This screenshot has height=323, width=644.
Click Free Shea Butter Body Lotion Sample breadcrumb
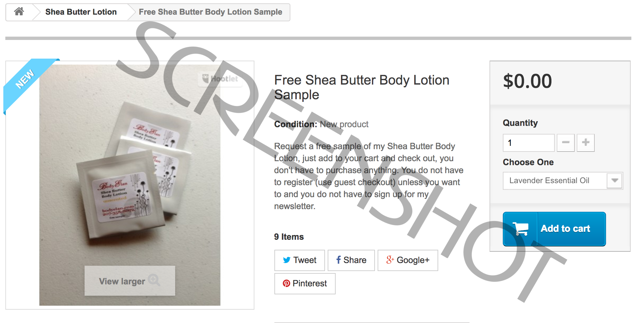pyautogui.click(x=210, y=12)
